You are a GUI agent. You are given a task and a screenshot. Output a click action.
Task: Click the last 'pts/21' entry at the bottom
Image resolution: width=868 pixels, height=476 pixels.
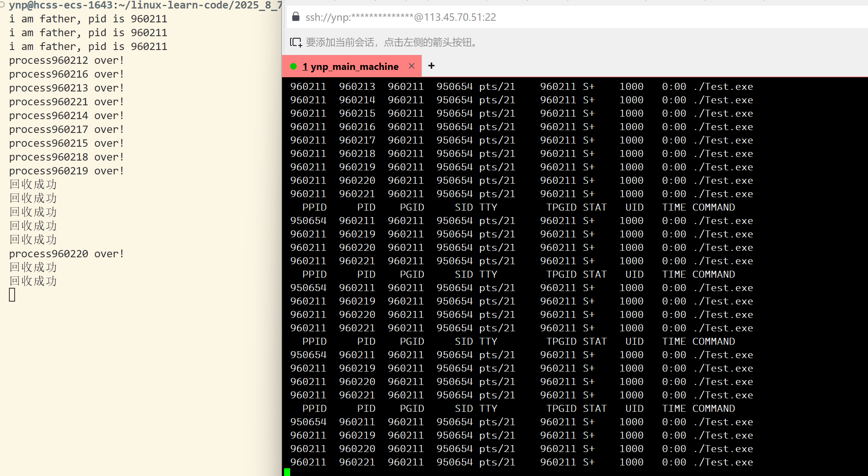497,462
